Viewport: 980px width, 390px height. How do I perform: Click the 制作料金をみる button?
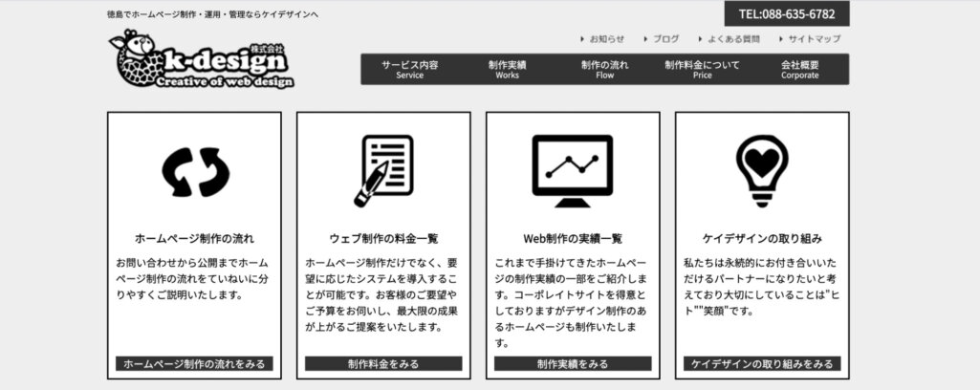point(383,364)
